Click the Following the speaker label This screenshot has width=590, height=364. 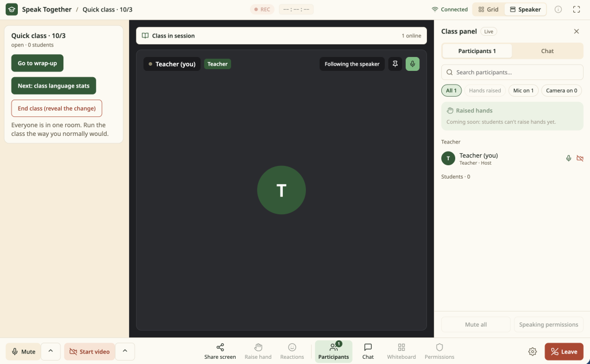(352, 64)
